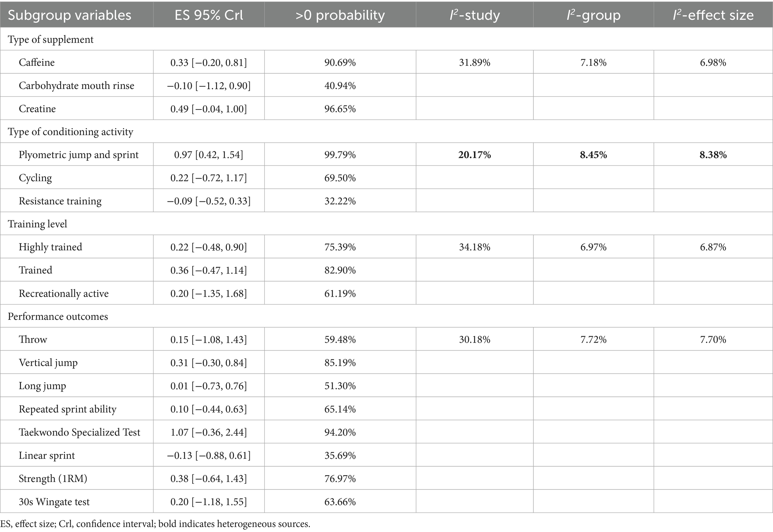
Task: Click the bold 20.17% I²-study value
Action: click(475, 155)
